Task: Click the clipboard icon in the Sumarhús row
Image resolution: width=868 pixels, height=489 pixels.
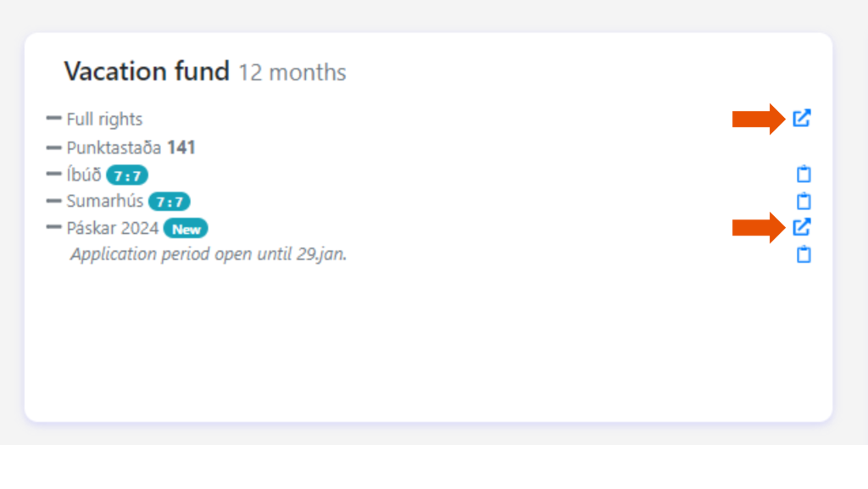Action: pyautogui.click(x=804, y=202)
